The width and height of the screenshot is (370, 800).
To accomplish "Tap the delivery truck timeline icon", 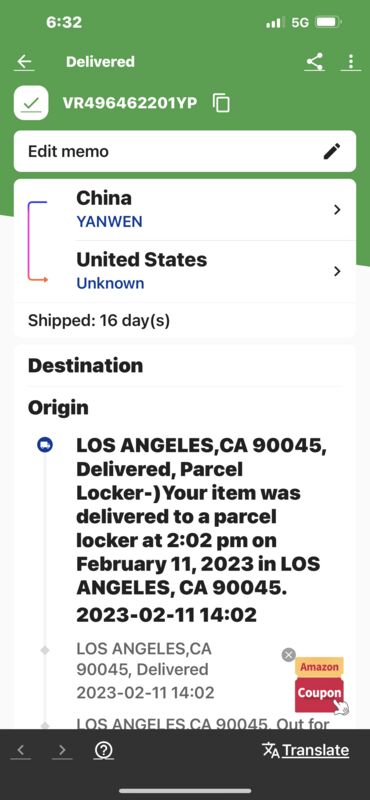I will [x=45, y=445].
